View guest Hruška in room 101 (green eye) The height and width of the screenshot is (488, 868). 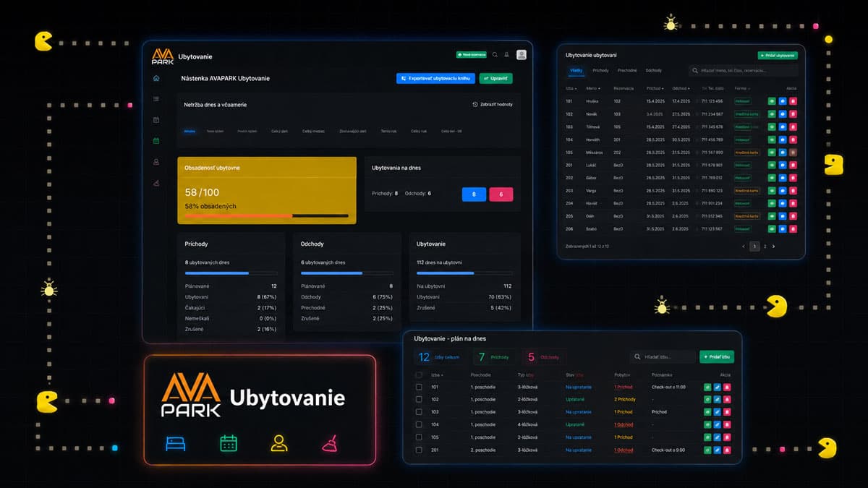(772, 101)
